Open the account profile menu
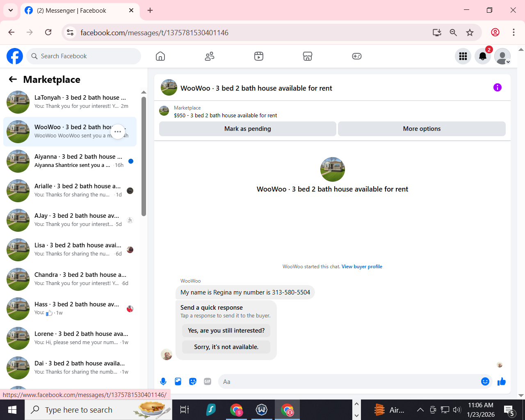Viewport: 525px width, 420px height. [x=502, y=56]
